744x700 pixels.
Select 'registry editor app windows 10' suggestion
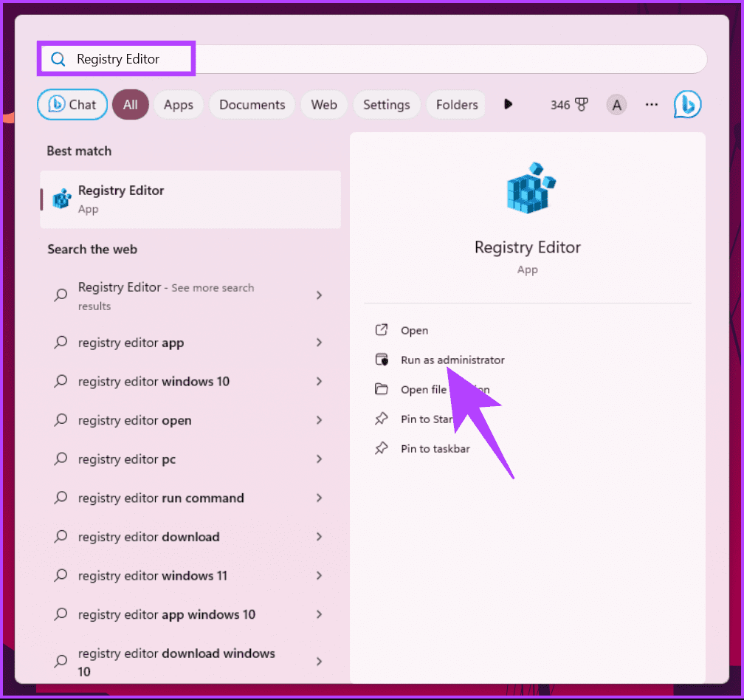pyautogui.click(x=190, y=614)
